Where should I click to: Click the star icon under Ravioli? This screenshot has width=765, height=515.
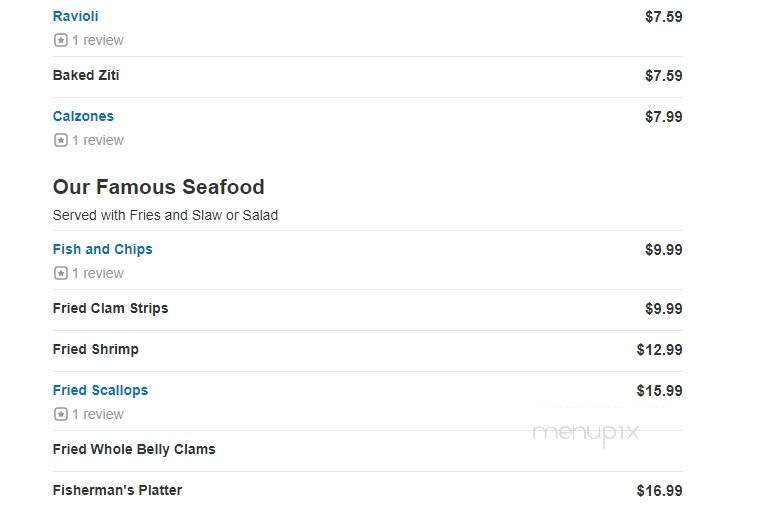pos(60,41)
